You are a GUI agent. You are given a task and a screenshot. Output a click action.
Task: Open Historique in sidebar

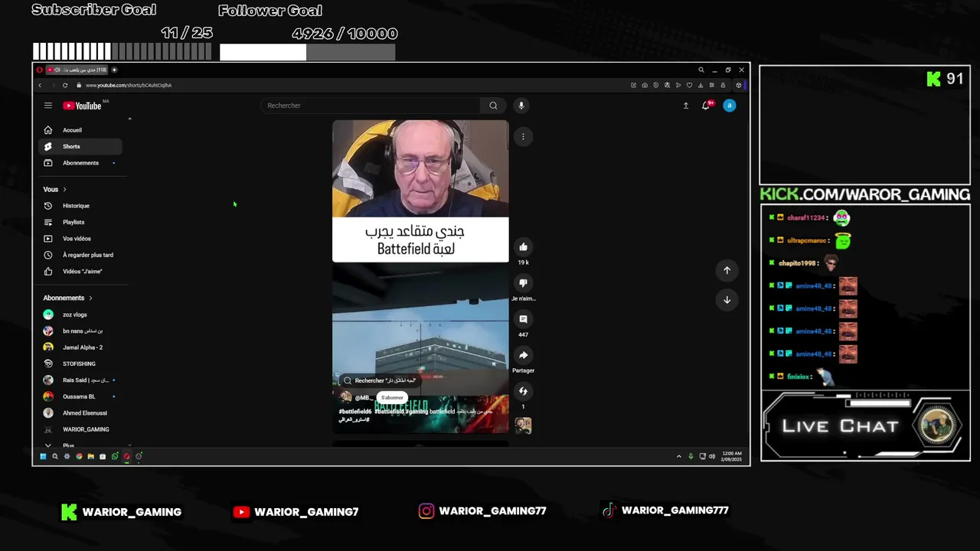[80, 206]
